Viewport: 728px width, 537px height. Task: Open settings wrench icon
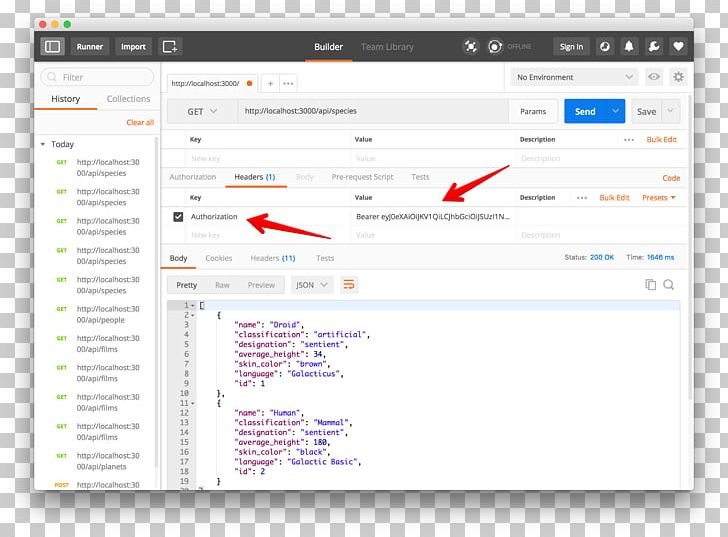click(x=654, y=46)
